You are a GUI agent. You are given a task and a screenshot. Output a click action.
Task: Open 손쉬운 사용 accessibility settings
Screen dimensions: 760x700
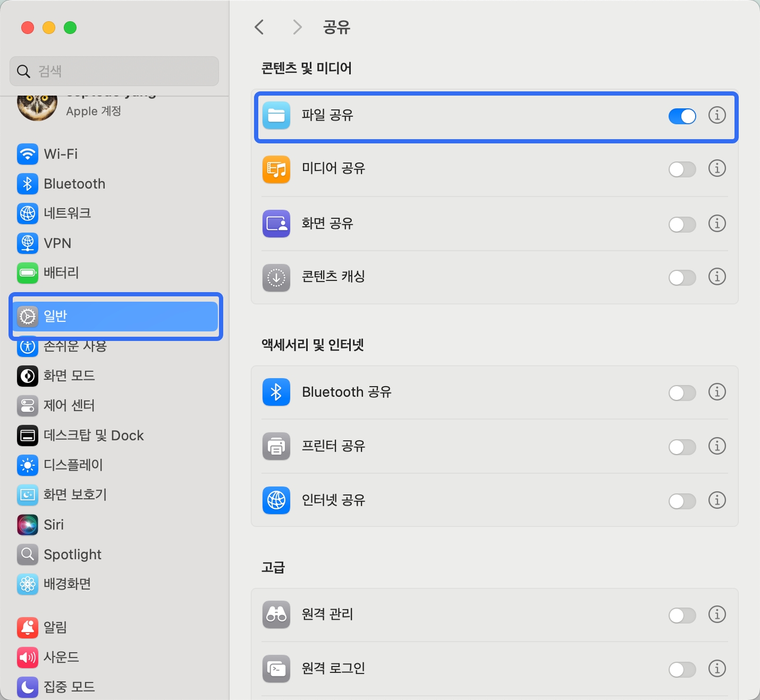coord(115,346)
